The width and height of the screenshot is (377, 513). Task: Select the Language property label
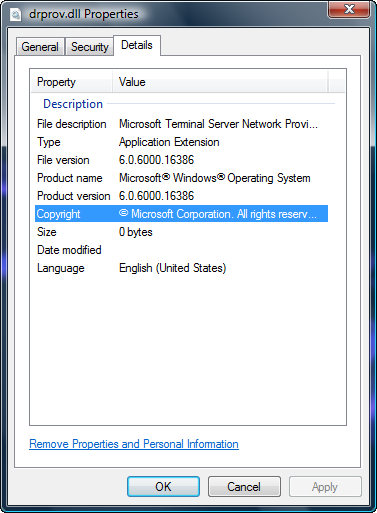pos(61,268)
